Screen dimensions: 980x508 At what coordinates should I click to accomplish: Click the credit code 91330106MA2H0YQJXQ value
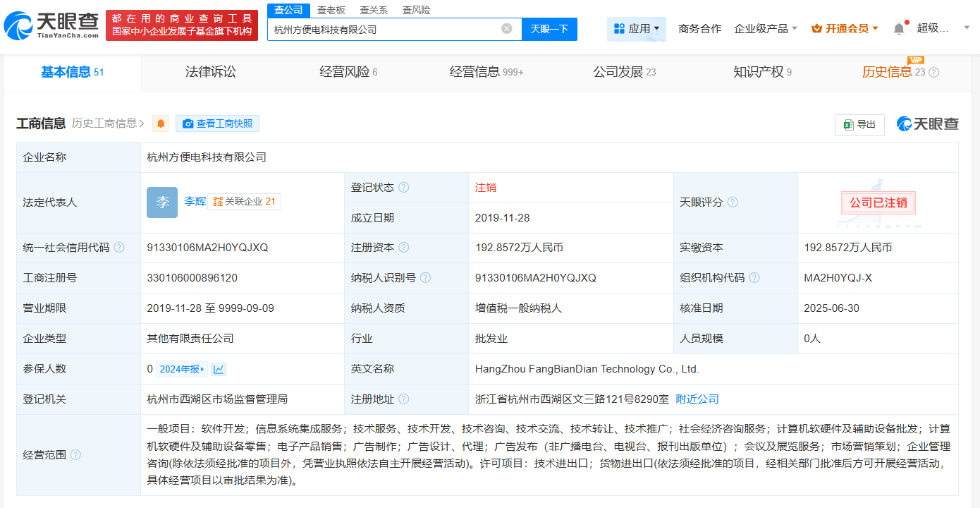coord(207,248)
